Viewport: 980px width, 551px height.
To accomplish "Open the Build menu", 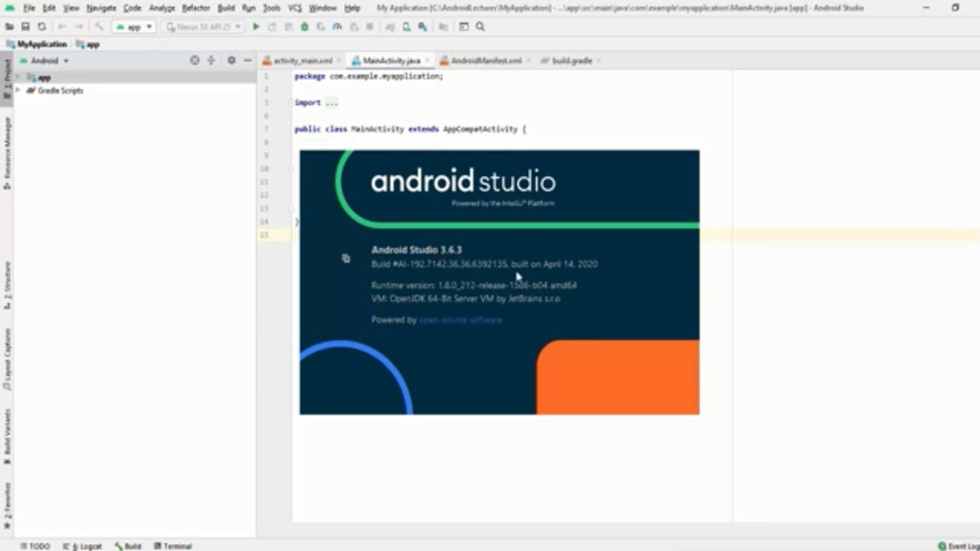I will tap(226, 8).
